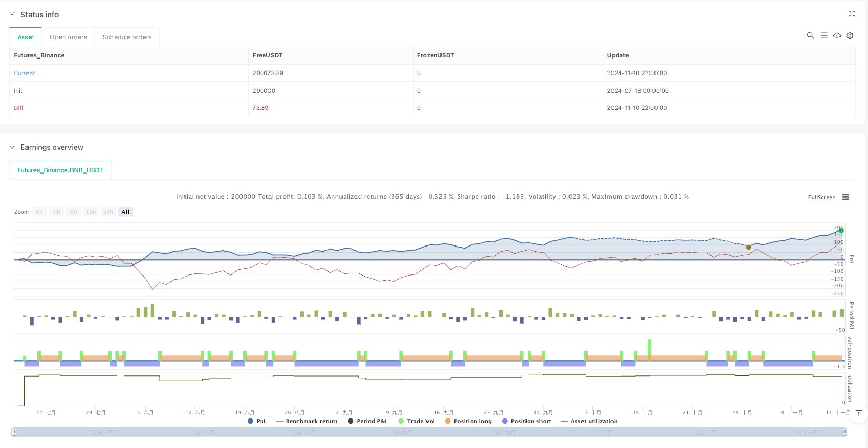
Task: Collapse the Earnings overview section
Action: (12, 147)
